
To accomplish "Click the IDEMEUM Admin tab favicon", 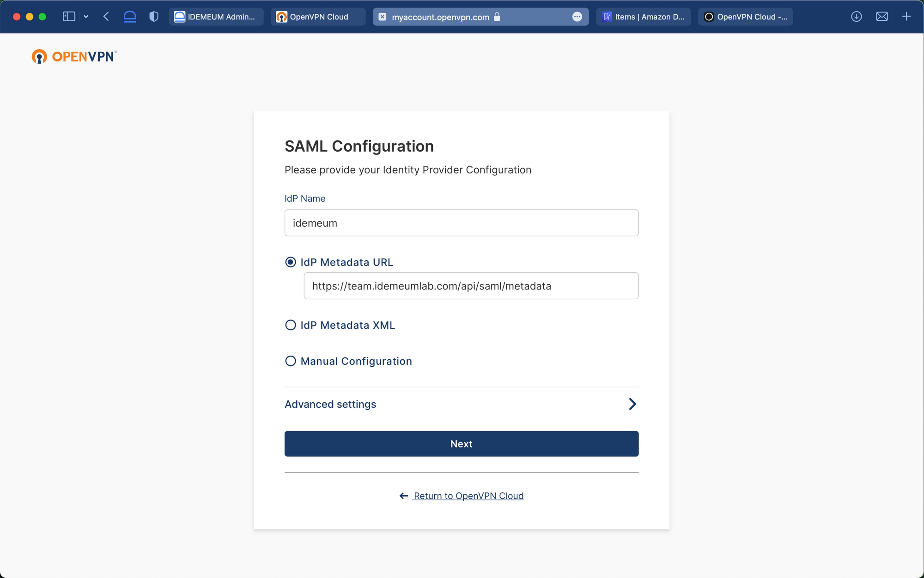I will pyautogui.click(x=179, y=17).
